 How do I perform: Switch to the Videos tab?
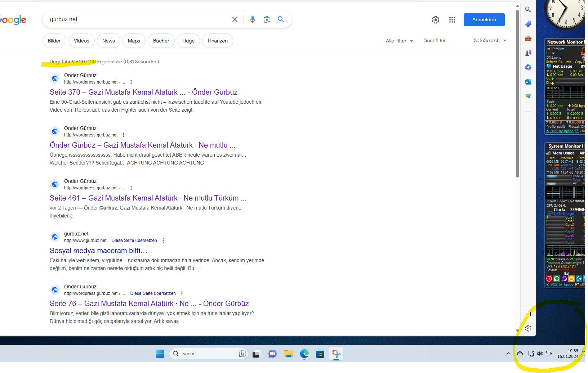tap(81, 41)
